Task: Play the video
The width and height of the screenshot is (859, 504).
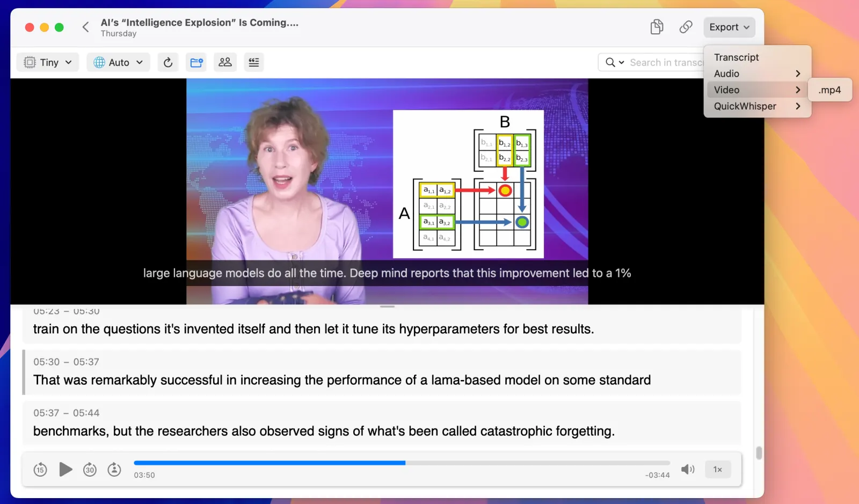Action: pyautogui.click(x=65, y=470)
